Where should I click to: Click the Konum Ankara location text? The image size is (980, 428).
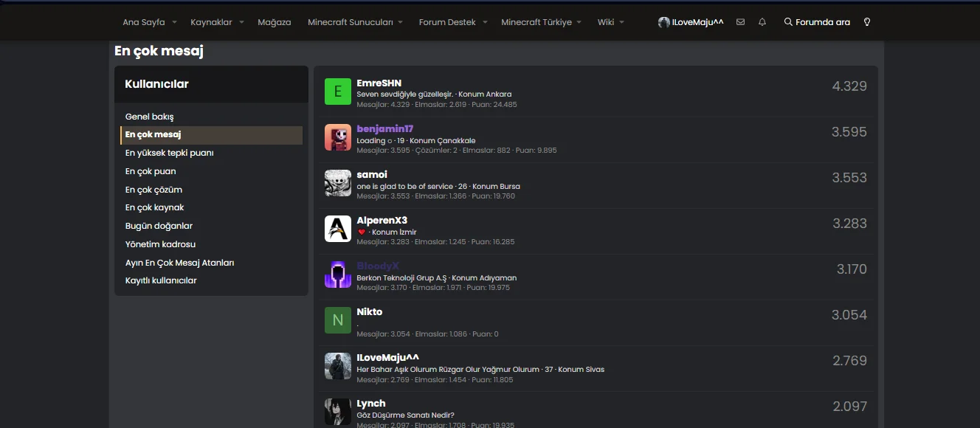[x=485, y=94]
